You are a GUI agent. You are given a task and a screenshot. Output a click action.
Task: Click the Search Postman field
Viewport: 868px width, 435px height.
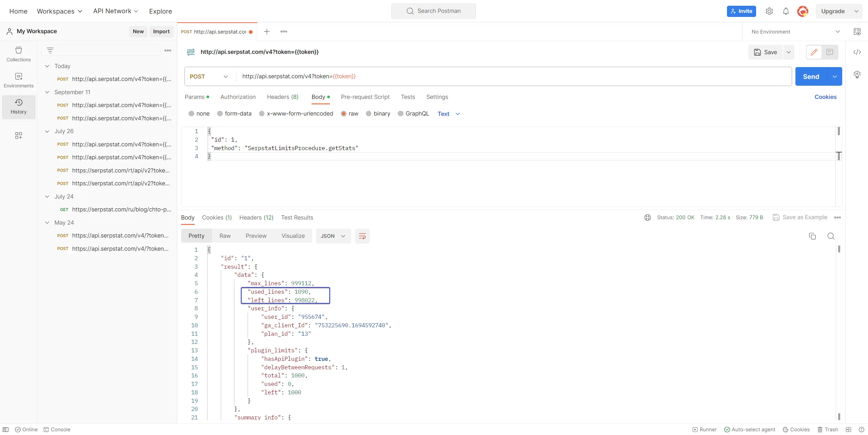433,11
